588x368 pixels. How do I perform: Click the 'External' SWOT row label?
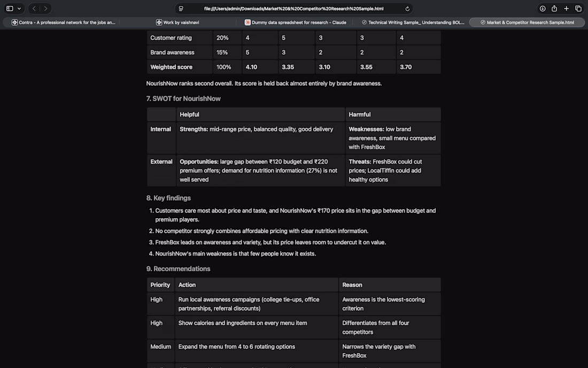[x=161, y=162]
